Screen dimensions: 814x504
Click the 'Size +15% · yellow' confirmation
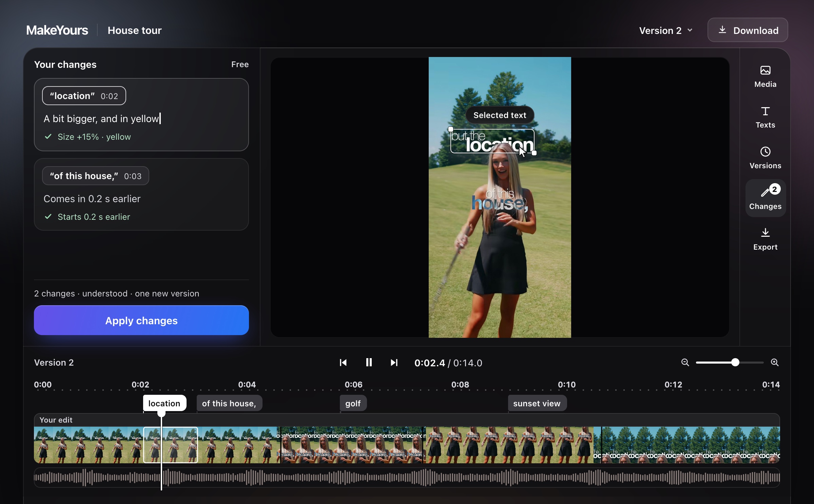[x=88, y=137]
